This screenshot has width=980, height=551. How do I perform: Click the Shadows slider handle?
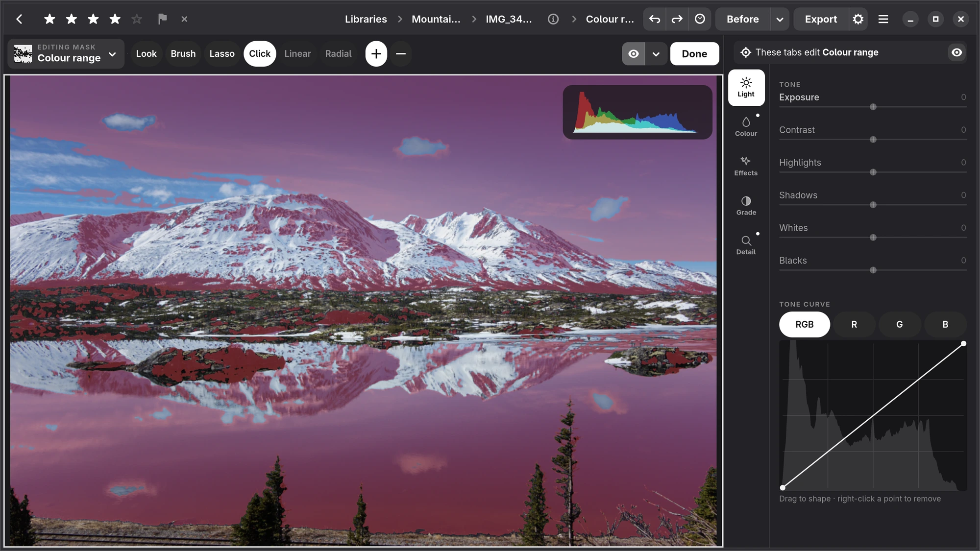click(x=873, y=205)
